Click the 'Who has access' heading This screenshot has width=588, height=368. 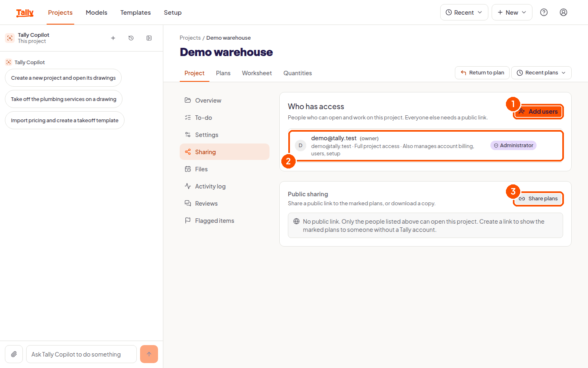click(x=316, y=106)
